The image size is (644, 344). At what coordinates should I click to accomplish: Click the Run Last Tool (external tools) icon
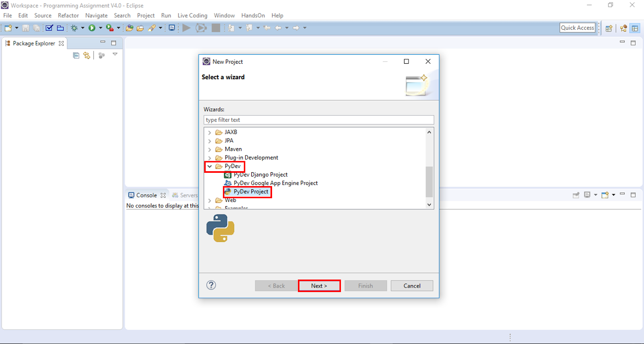pos(109,28)
